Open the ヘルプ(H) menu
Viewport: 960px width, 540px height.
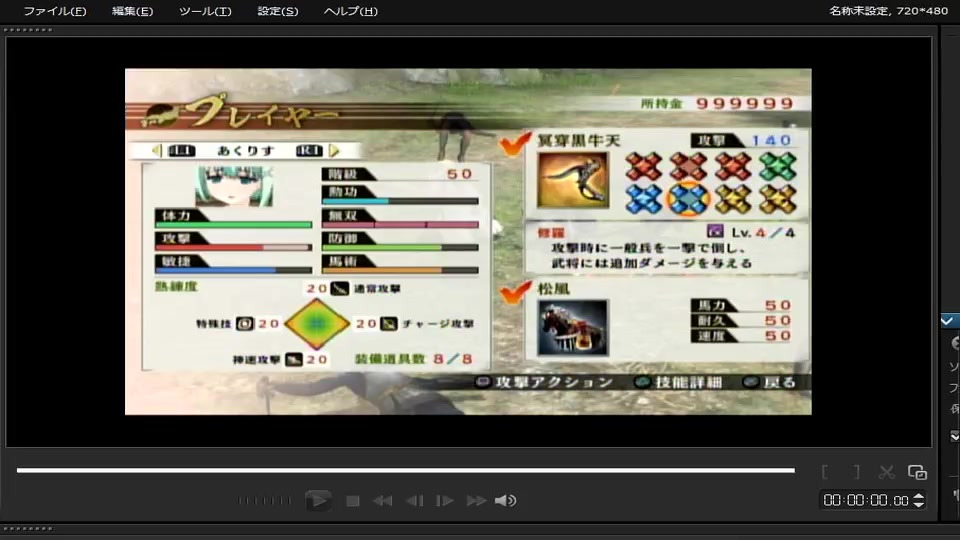[350, 11]
